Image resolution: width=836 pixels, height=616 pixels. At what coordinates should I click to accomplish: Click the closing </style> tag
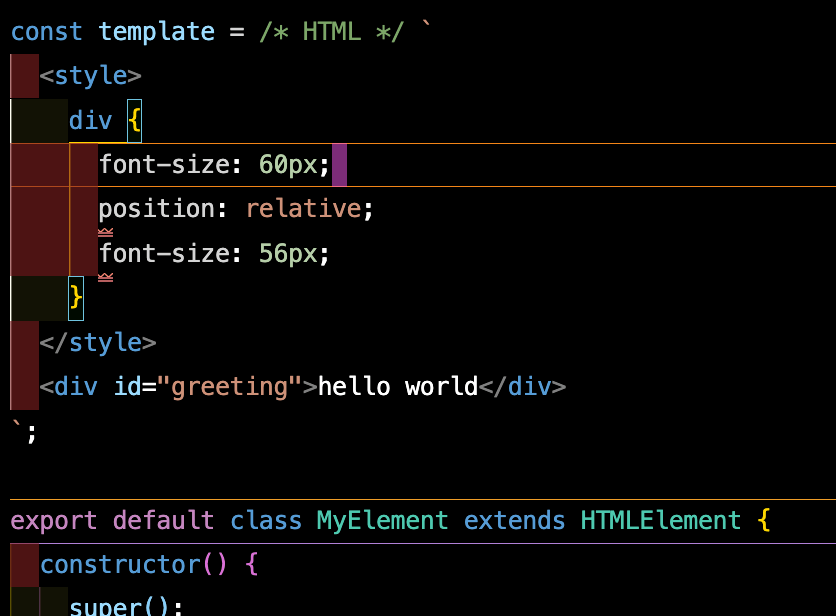98,342
